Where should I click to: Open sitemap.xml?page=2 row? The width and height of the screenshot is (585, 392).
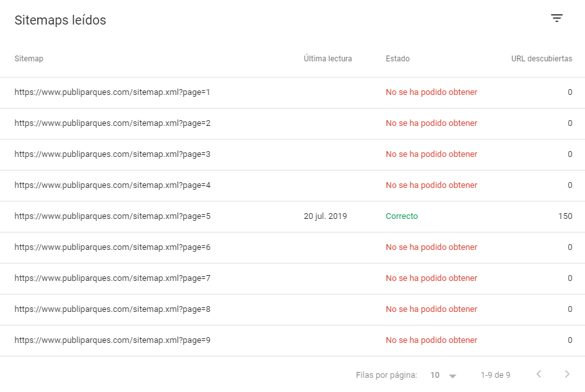292,123
